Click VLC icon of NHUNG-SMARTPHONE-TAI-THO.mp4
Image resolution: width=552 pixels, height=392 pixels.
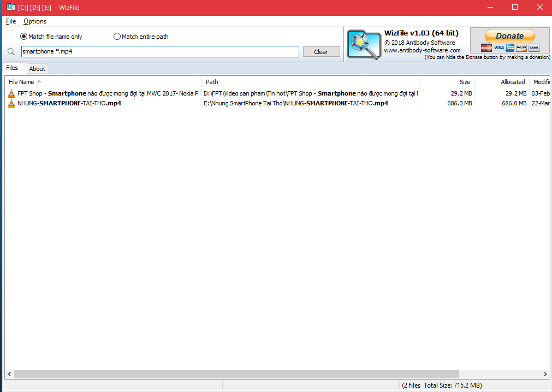pos(11,103)
